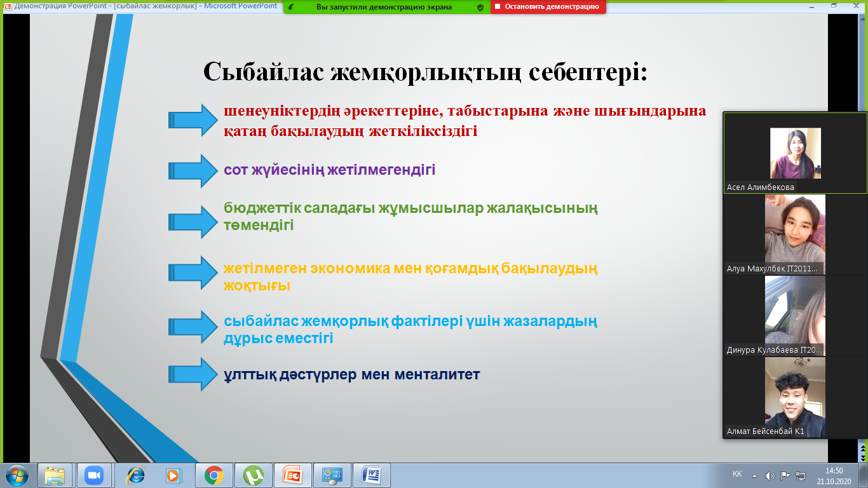Click the scrollbar down arrow at right edge

[x=863, y=458]
